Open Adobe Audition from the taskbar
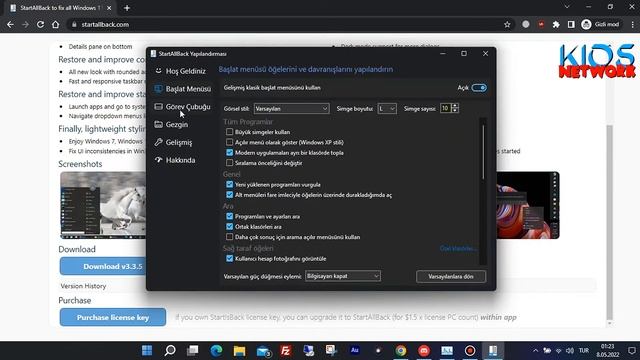Viewport: 640px width, 360px height. coord(355,350)
